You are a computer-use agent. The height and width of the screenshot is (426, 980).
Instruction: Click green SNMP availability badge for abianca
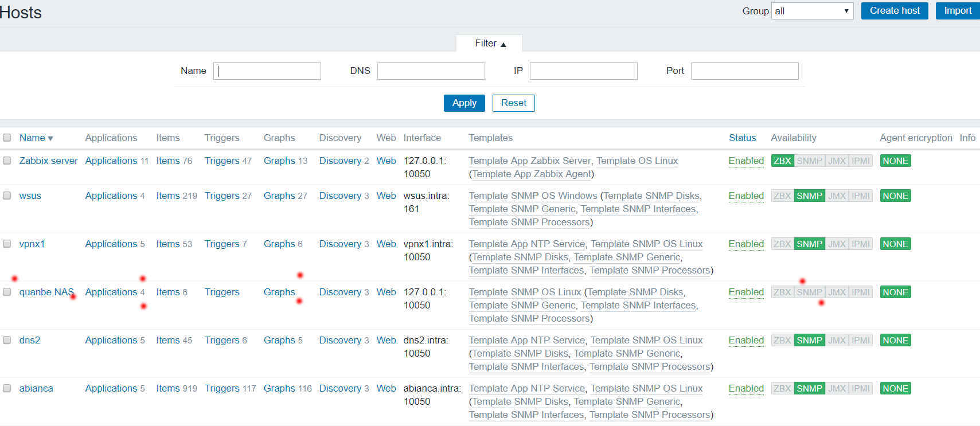coord(809,388)
